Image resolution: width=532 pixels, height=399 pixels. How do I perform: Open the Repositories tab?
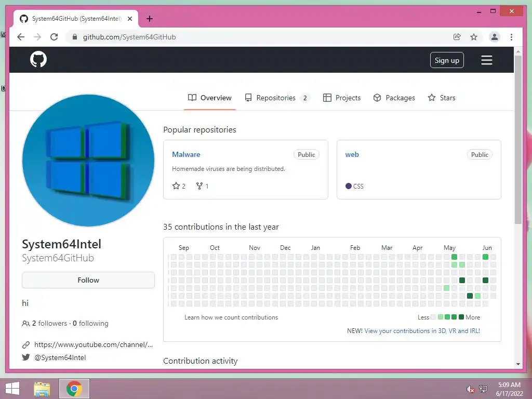(x=277, y=98)
